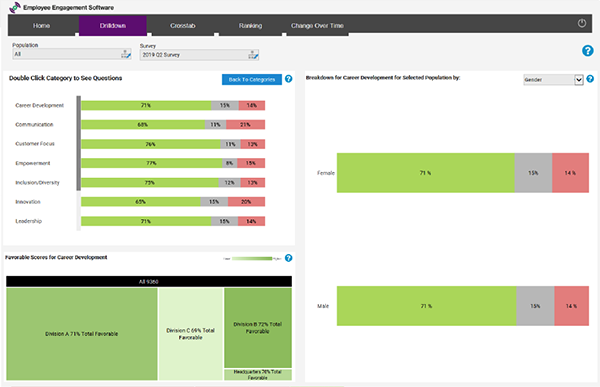Click Population field edit icon

pos(126,54)
